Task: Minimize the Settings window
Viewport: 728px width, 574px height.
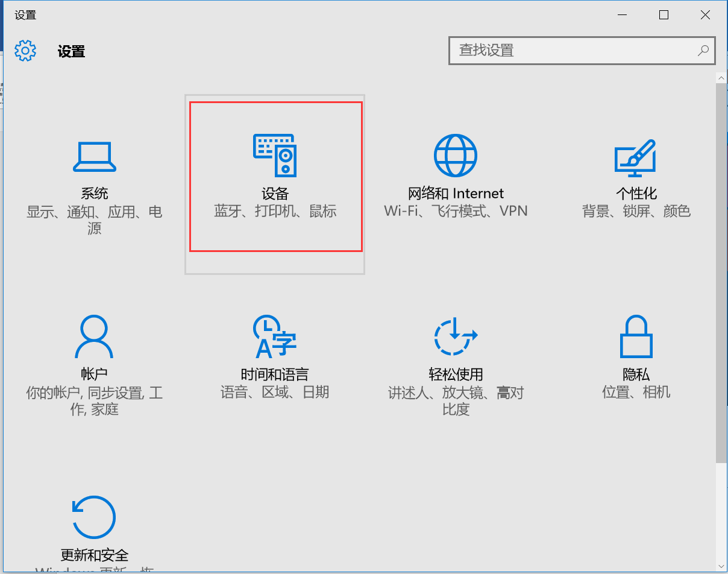Action: pyautogui.click(x=622, y=15)
